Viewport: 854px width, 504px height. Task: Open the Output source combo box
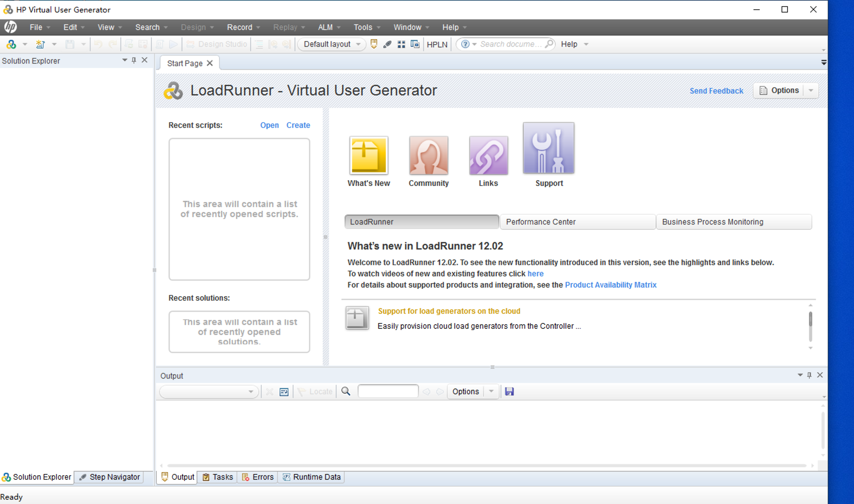click(209, 392)
